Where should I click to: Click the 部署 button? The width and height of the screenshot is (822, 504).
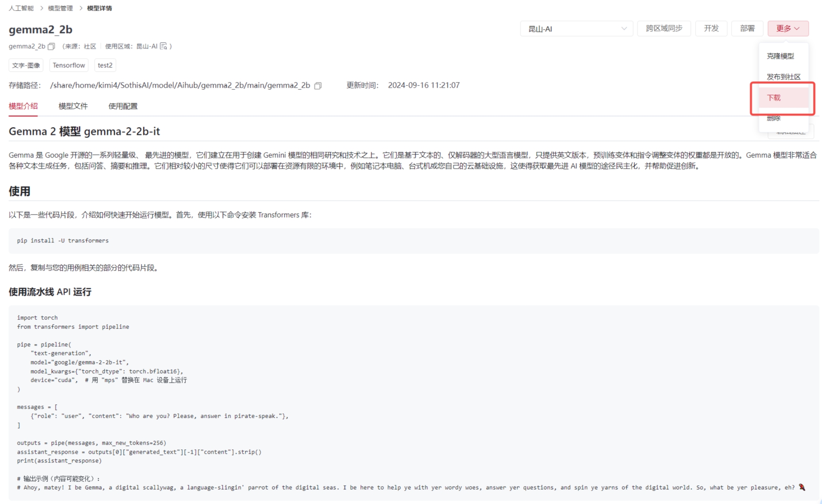[747, 29]
